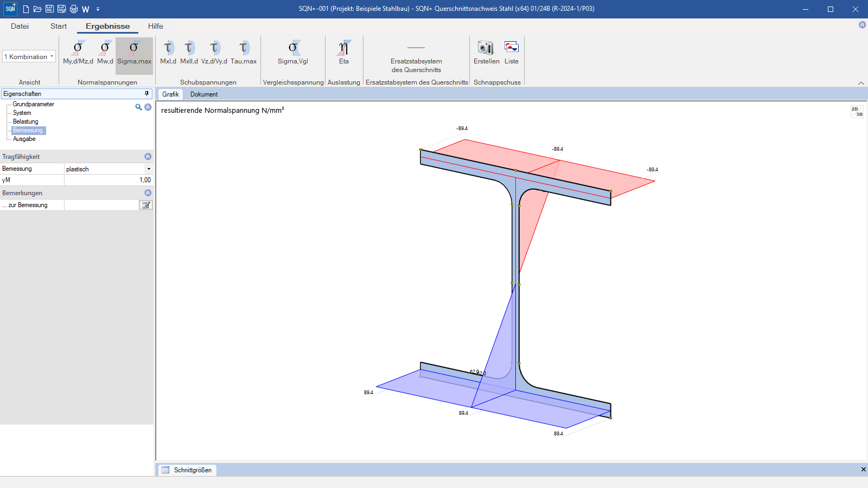Image resolution: width=868 pixels, height=488 pixels.
Task: Show Mxl,d shear stress
Action: [x=168, y=53]
